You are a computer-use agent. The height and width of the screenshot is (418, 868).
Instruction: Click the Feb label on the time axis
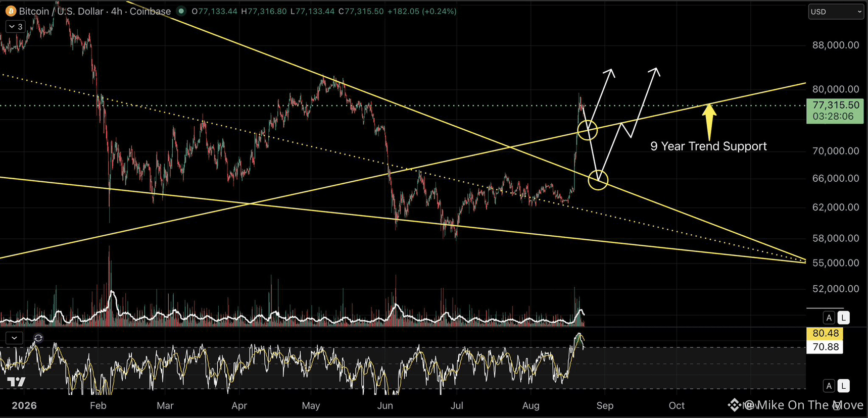pyautogui.click(x=98, y=405)
